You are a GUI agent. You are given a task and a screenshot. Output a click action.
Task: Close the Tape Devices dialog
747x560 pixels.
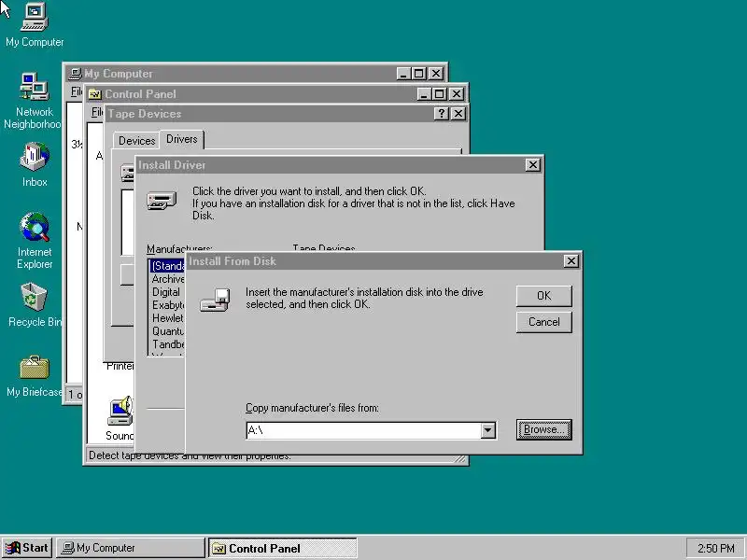(458, 113)
